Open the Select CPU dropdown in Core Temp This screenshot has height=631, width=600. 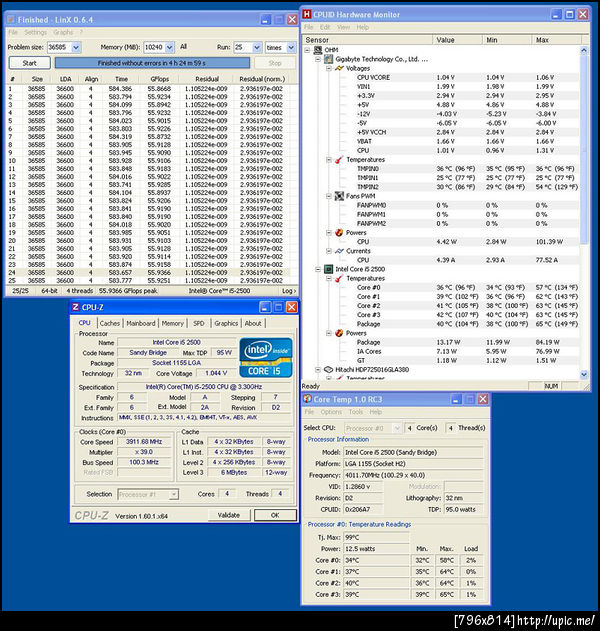coord(397,428)
